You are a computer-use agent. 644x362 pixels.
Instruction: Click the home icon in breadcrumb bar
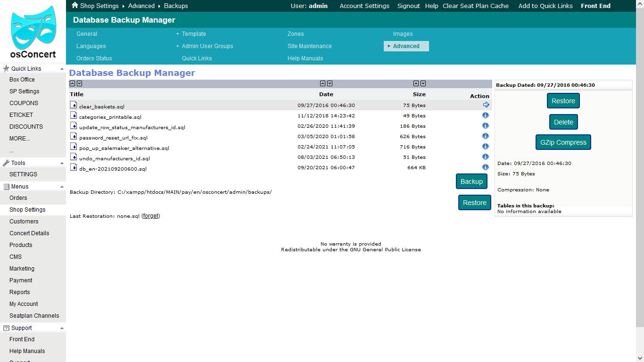pyautogui.click(x=75, y=6)
